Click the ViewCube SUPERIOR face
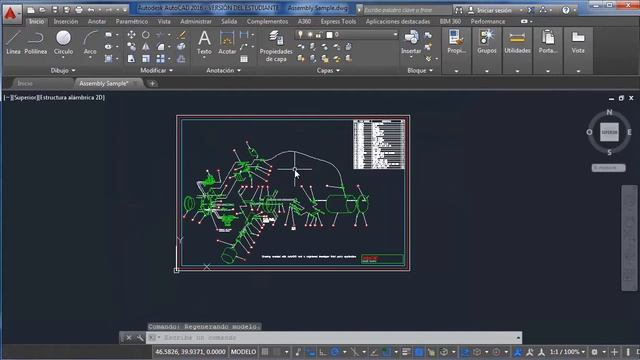This screenshot has height=360, width=640. [609, 132]
